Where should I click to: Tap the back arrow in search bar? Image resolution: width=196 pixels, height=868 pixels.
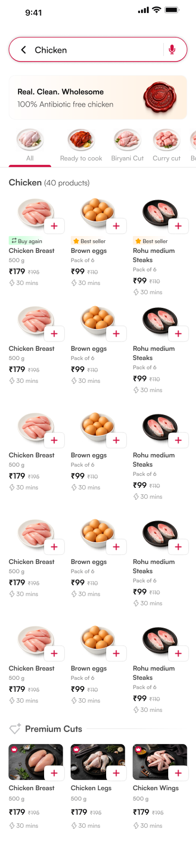pos(23,50)
